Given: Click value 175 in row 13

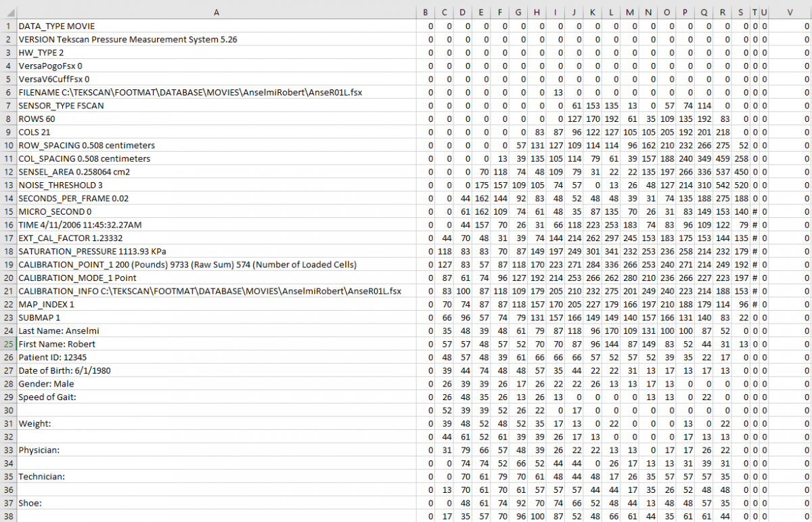Looking at the screenshot, I should click(481, 184).
